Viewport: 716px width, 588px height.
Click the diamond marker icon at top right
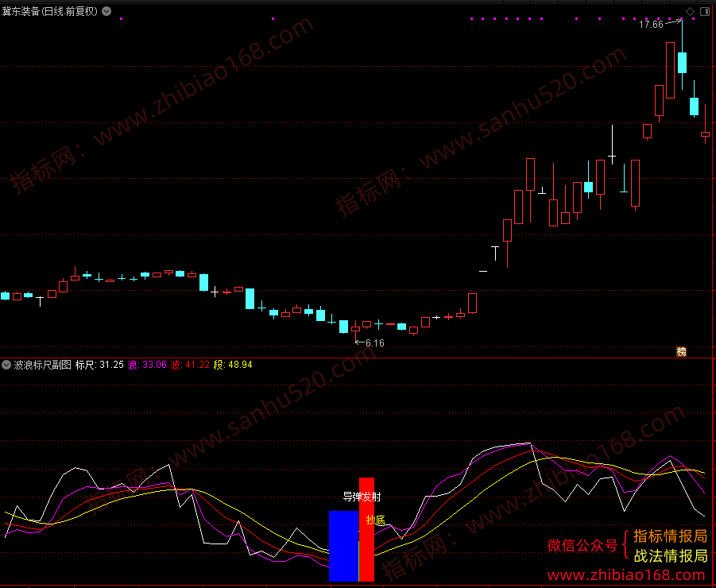tap(691, 11)
